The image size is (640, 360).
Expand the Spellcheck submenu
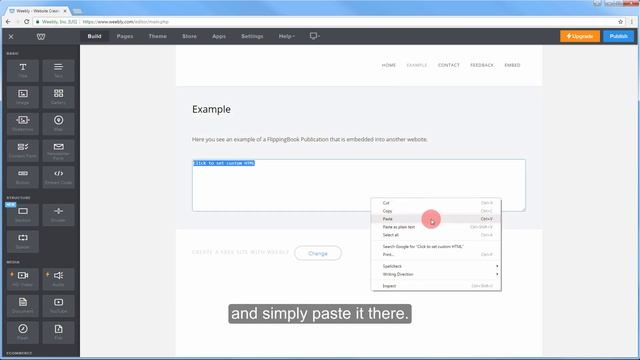pos(436,266)
